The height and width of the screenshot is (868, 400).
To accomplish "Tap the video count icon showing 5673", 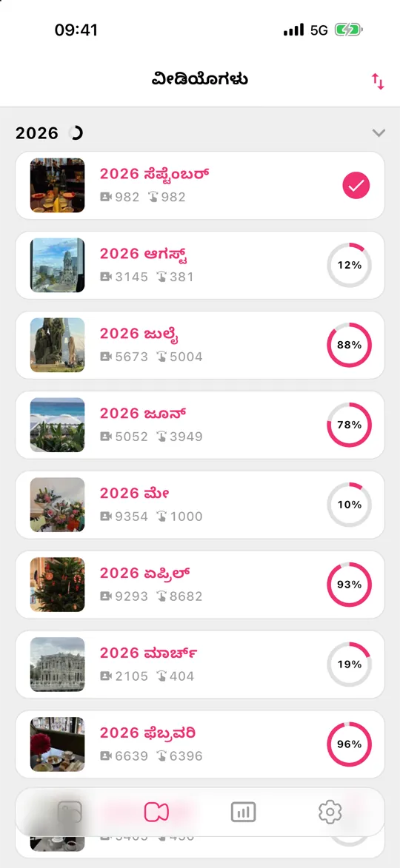I will point(106,357).
